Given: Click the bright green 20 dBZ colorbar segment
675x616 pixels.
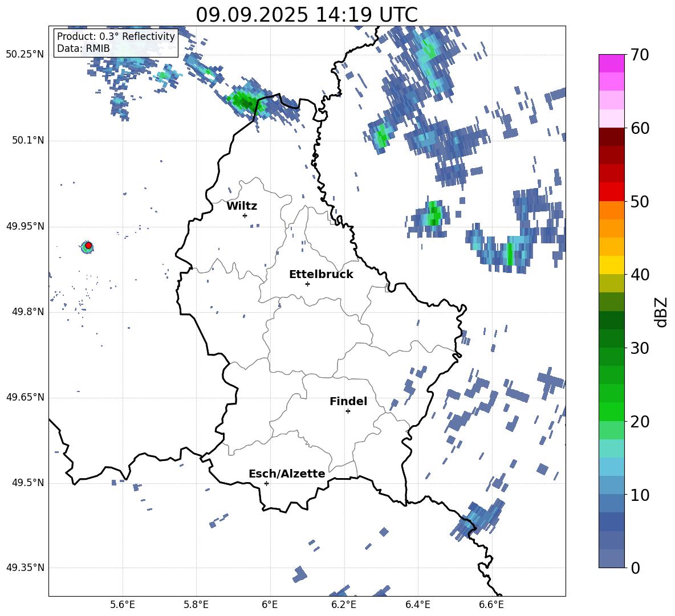Looking at the screenshot, I should (611, 411).
